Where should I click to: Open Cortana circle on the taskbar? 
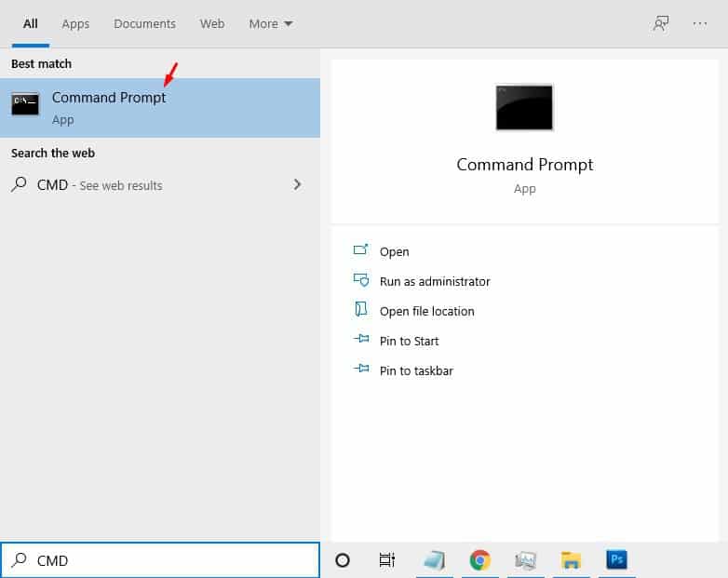(x=343, y=560)
